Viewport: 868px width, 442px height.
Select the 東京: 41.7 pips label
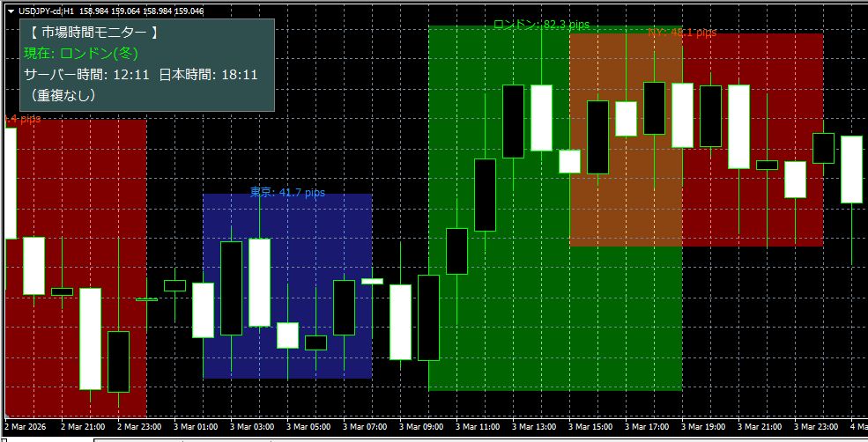coord(287,192)
